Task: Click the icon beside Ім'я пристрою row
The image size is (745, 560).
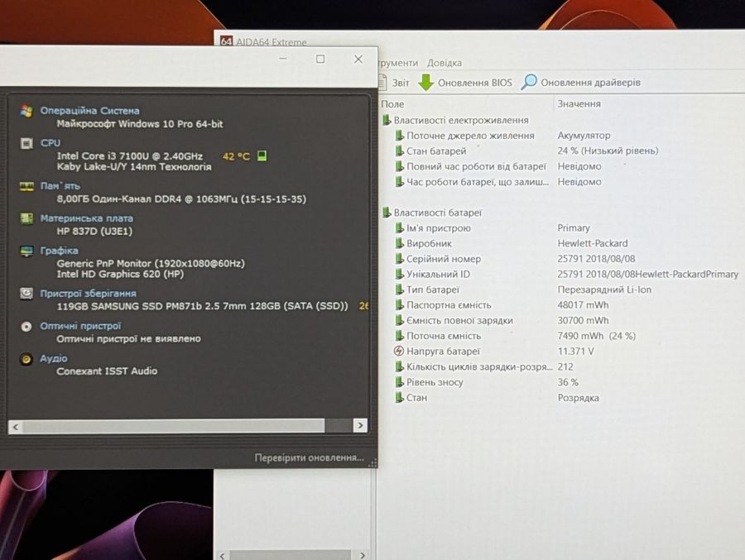Action: (x=400, y=228)
